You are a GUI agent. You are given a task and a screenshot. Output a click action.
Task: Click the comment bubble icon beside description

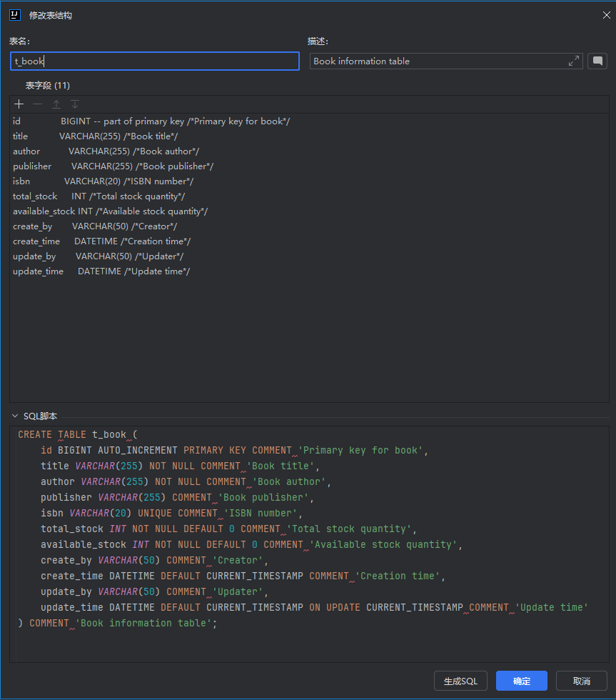tap(597, 61)
